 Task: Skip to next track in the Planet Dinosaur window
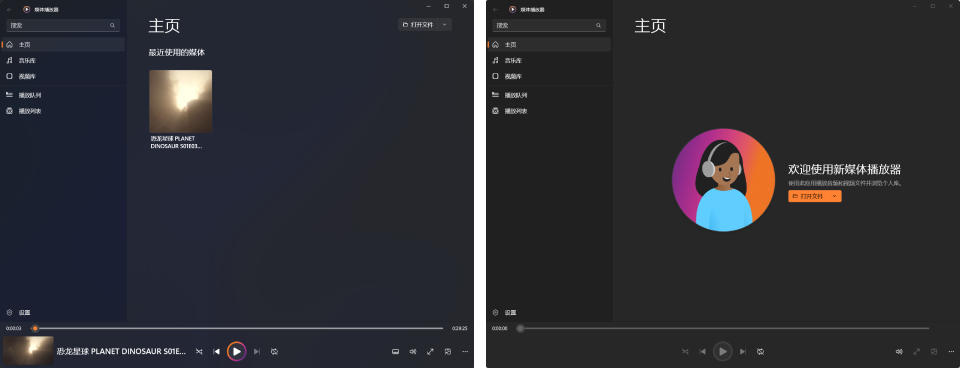pyautogui.click(x=257, y=351)
